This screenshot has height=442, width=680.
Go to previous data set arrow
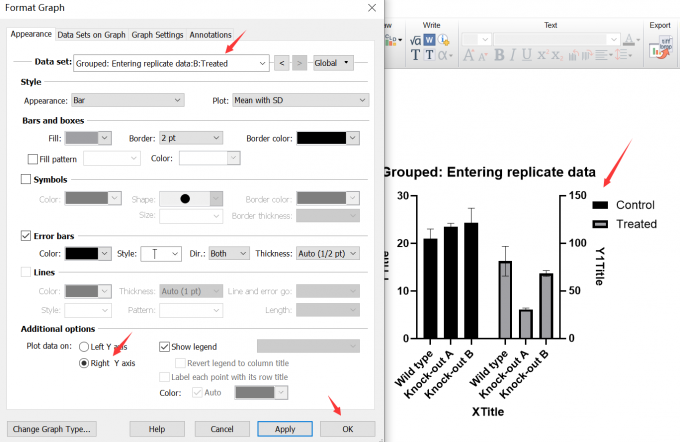click(x=282, y=63)
